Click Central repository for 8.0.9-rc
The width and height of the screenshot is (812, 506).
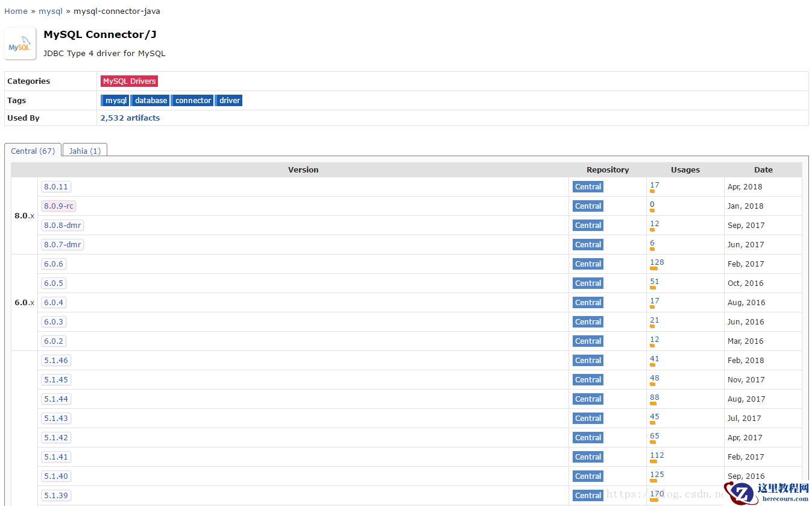[x=588, y=206]
